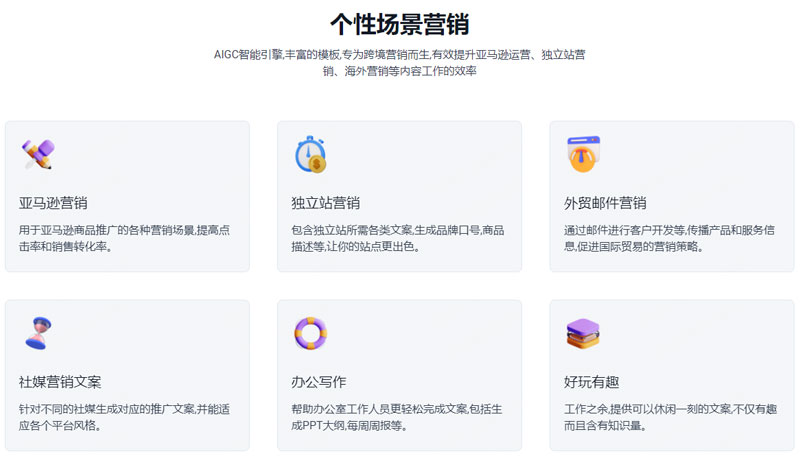Image resolution: width=800 pixels, height=456 pixels.
Task: Click the pencil icon for Amazon marketing
Action: coord(38,154)
